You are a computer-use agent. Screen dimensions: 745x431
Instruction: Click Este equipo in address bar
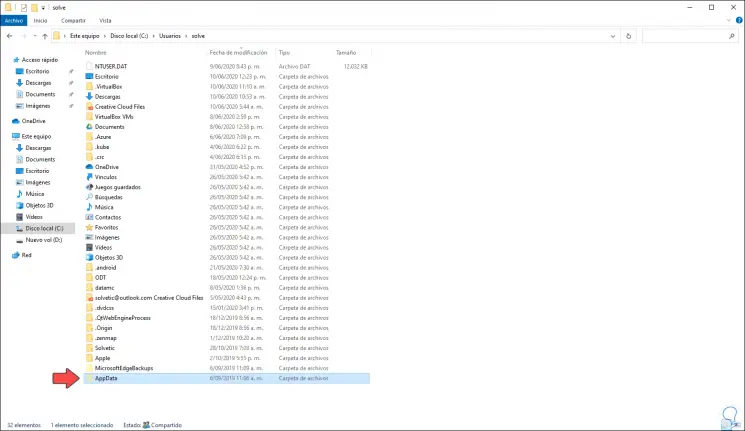pos(85,36)
